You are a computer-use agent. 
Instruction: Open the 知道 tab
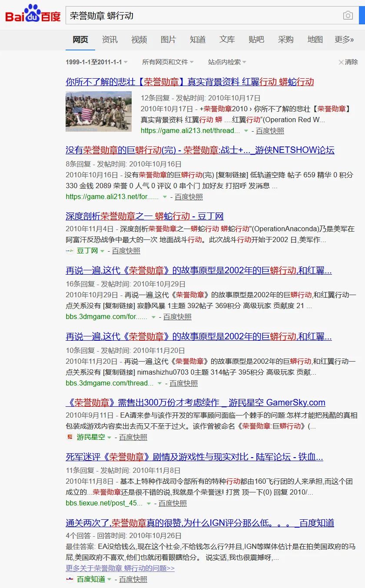tap(198, 40)
